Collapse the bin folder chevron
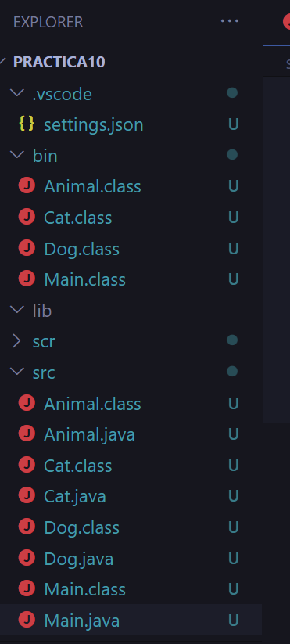 coord(17,155)
